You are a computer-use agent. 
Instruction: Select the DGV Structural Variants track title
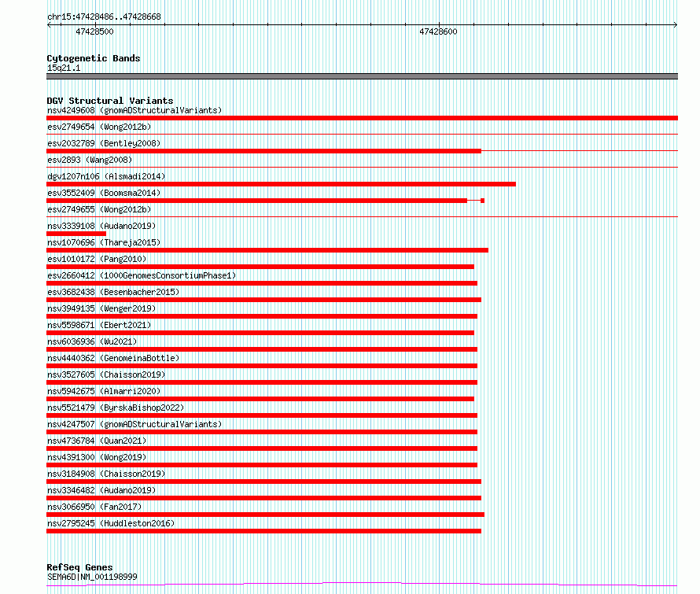coord(110,101)
